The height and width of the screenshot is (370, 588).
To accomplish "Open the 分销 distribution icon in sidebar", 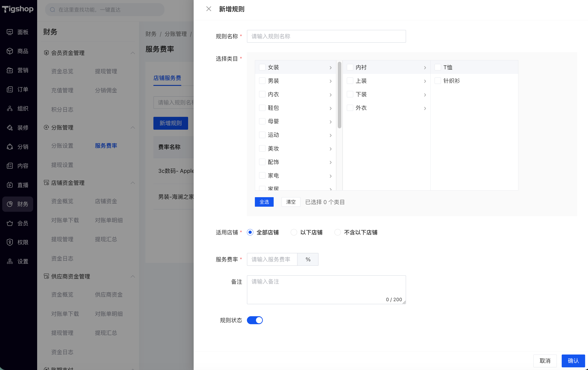I will coord(10,147).
